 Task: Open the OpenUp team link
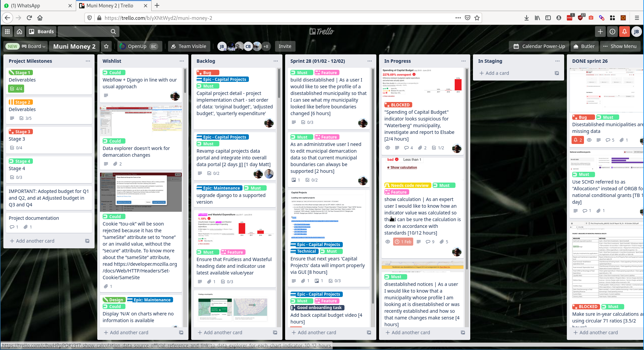140,46
